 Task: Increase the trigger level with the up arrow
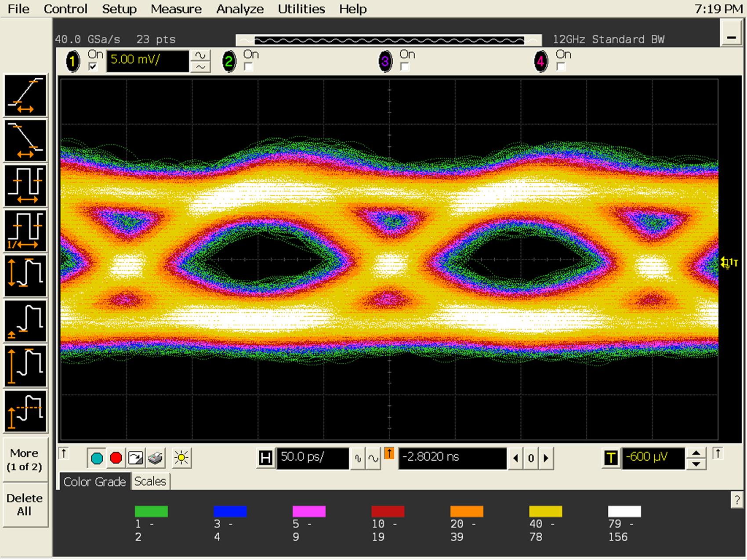pos(696,453)
